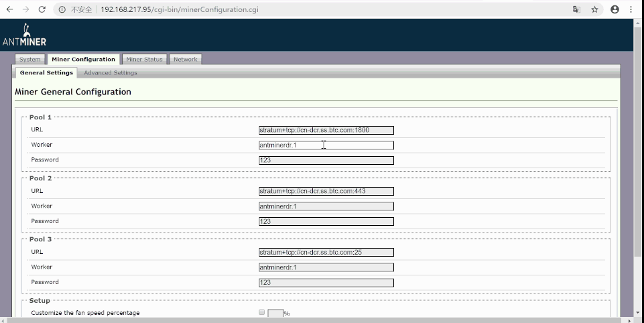The image size is (644, 323).
Task: Click the scrollbar up arrow
Action: pos(637,23)
